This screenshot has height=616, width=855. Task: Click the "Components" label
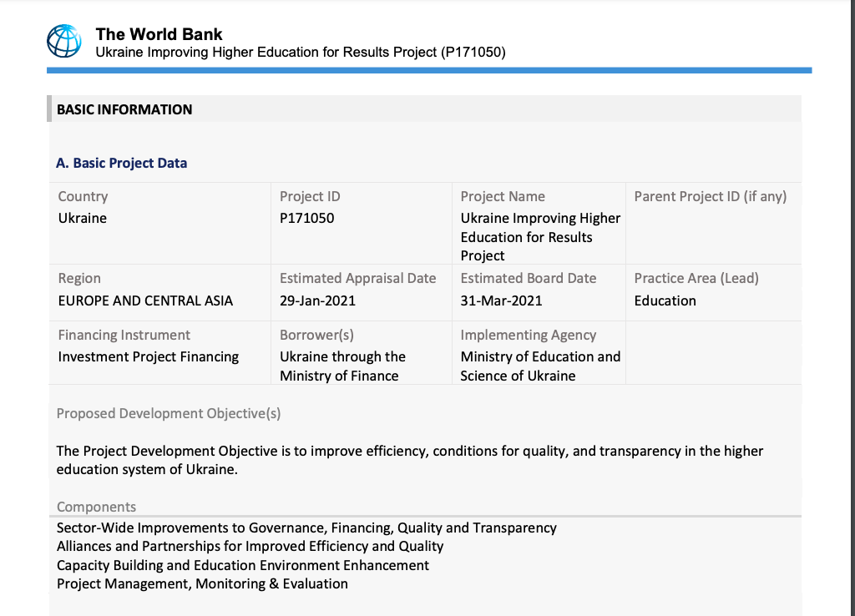97,507
